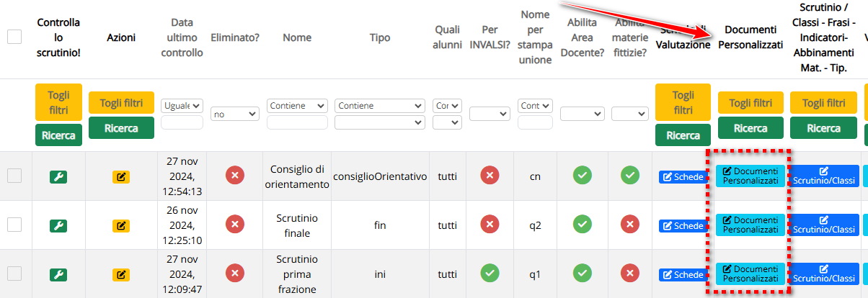Open the Nome 'Contiene' operator dropdown

coord(297,106)
